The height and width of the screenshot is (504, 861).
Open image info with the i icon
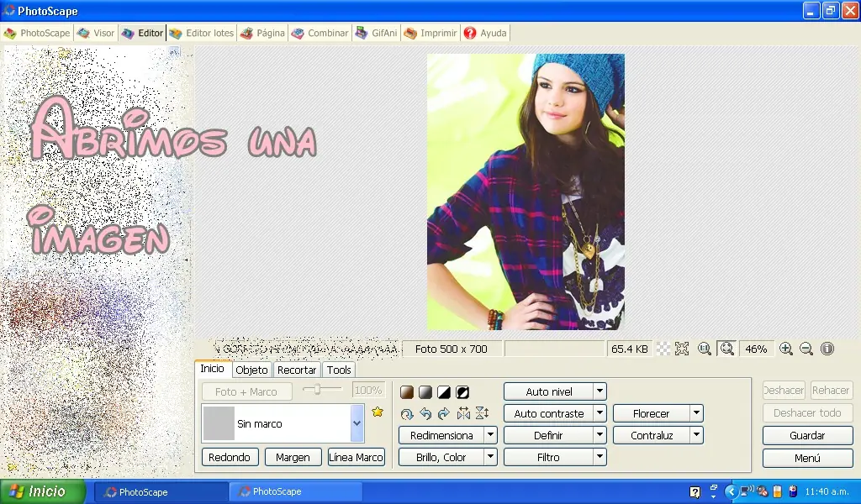(827, 349)
